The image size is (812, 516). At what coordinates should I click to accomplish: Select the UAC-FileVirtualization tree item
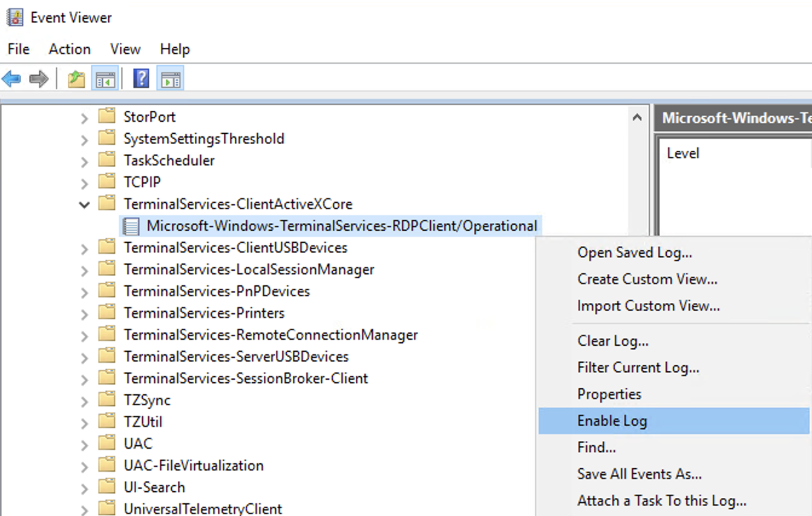(194, 465)
